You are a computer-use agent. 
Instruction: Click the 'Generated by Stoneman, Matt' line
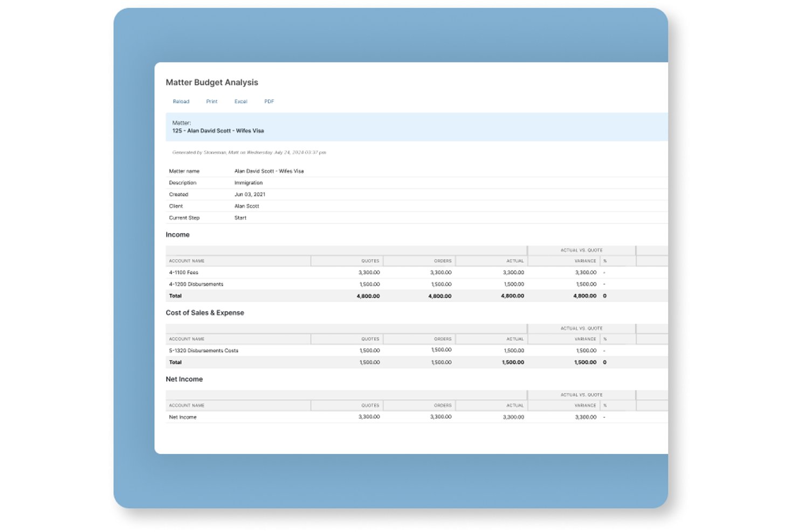click(x=249, y=153)
